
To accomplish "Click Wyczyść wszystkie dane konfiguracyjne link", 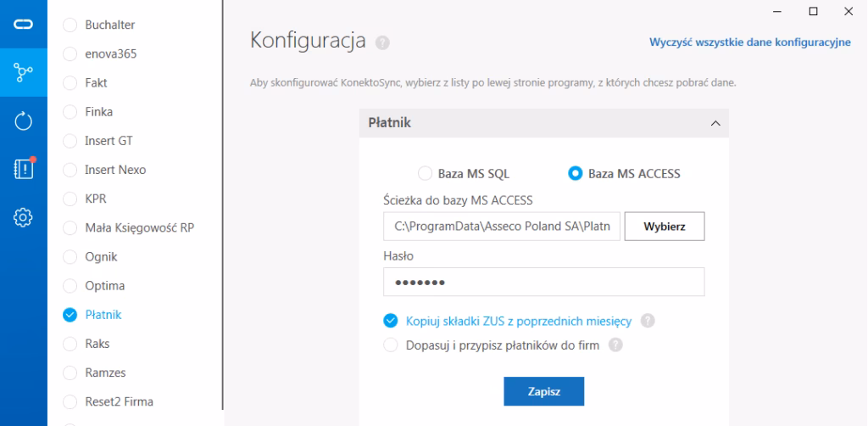I will (749, 42).
